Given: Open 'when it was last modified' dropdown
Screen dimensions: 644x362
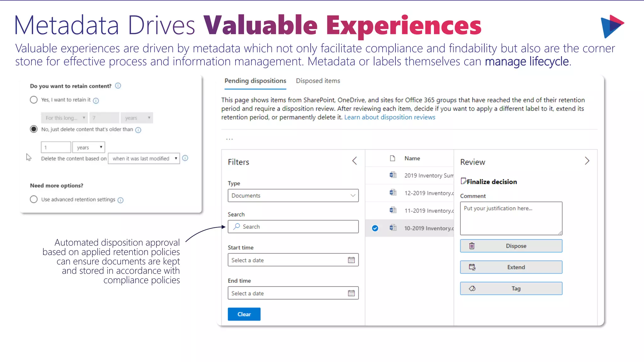Looking at the screenshot, I should pos(144,158).
